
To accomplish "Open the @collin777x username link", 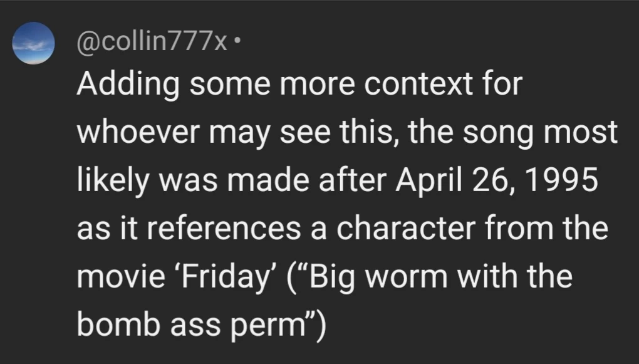I will 152,42.
